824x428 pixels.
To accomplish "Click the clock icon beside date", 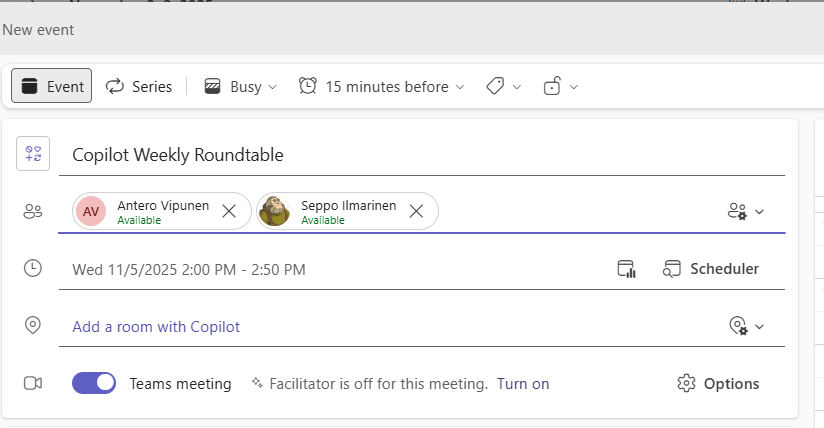I will (x=33, y=268).
